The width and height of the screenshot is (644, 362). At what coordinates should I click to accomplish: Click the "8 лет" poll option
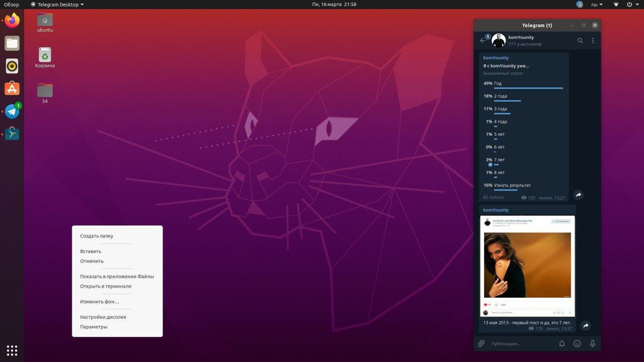click(523, 173)
